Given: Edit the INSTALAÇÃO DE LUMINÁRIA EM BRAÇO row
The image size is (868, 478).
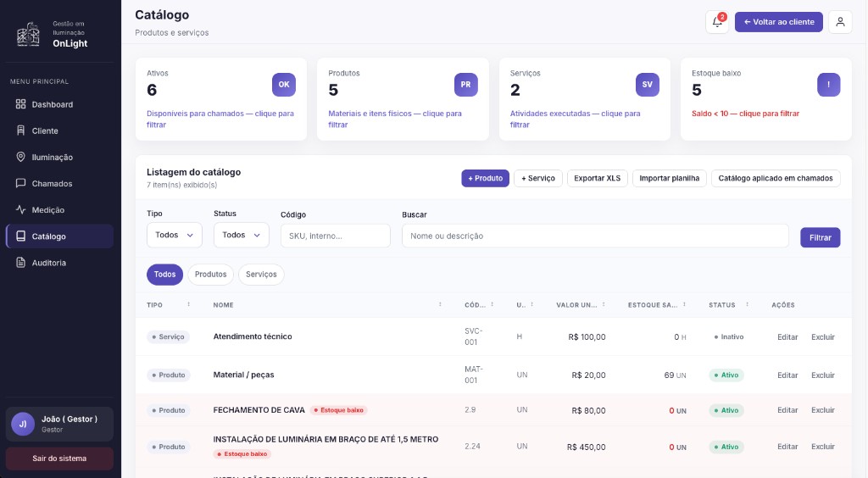Looking at the screenshot, I should [x=787, y=447].
